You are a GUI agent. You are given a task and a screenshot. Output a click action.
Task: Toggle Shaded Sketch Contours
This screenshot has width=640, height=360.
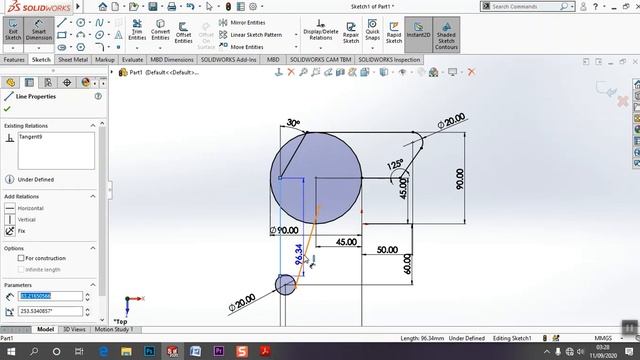[446, 35]
